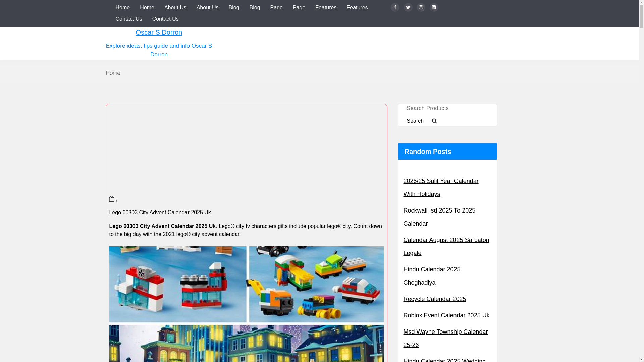This screenshot has width=644, height=362.
Task: Open the Twitter social icon
Action: click(x=408, y=7)
